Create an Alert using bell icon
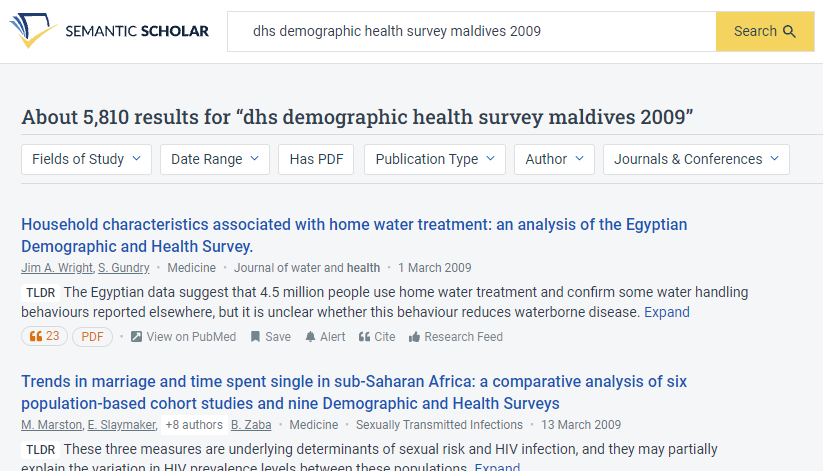 (x=310, y=337)
